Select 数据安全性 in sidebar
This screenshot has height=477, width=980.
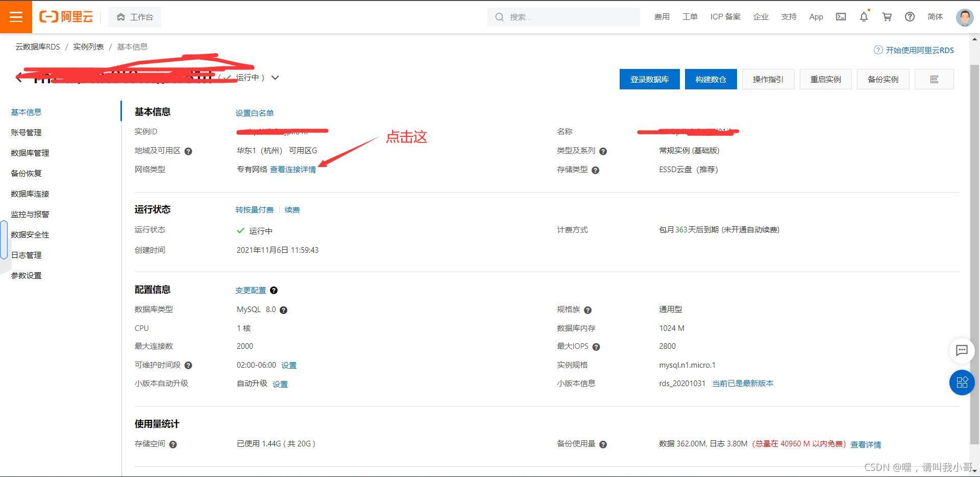tap(30, 234)
